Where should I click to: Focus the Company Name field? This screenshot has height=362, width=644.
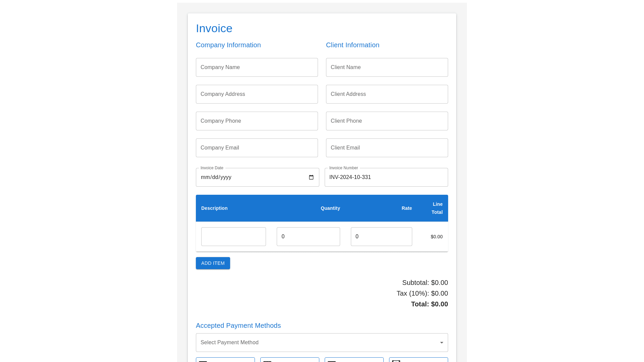coord(257,67)
